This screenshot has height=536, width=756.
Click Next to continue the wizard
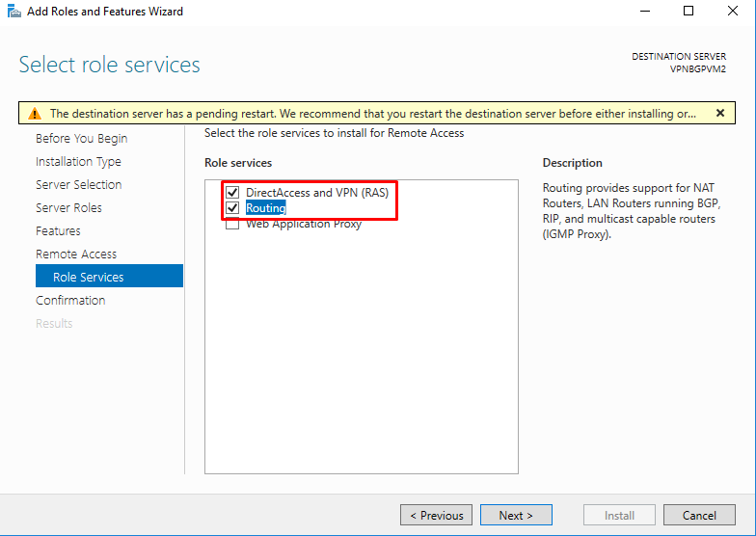click(x=516, y=515)
